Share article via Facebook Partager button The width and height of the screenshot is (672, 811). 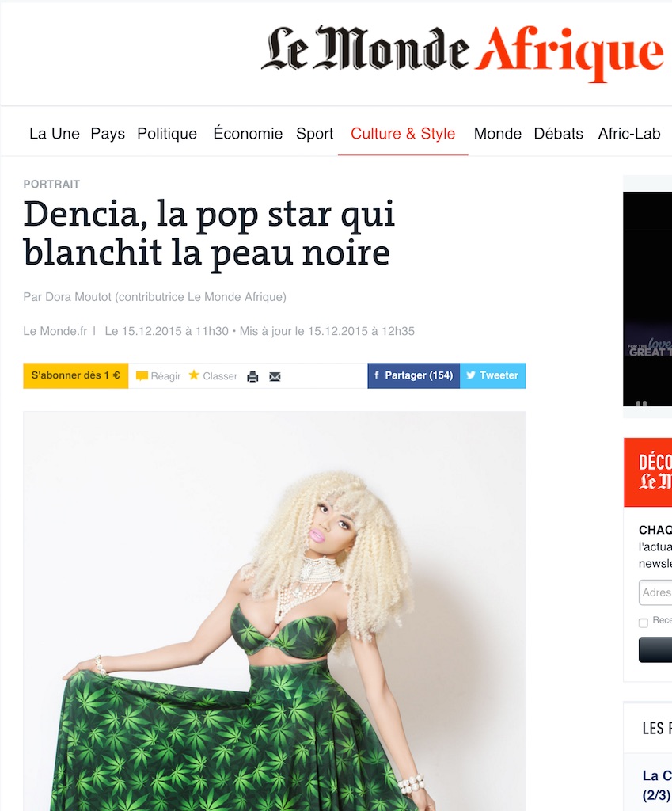[413, 375]
